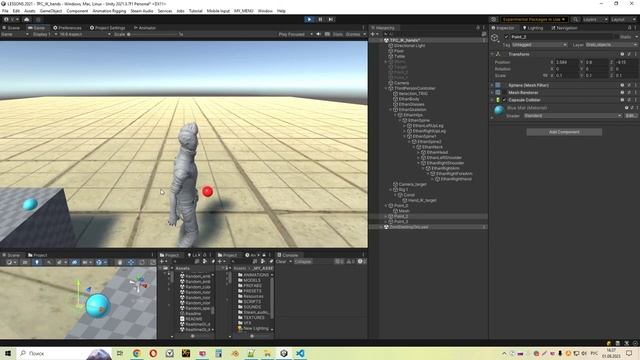The height and width of the screenshot is (360, 640).
Task: Toggle Stats in the Game view
Action: 338,34
